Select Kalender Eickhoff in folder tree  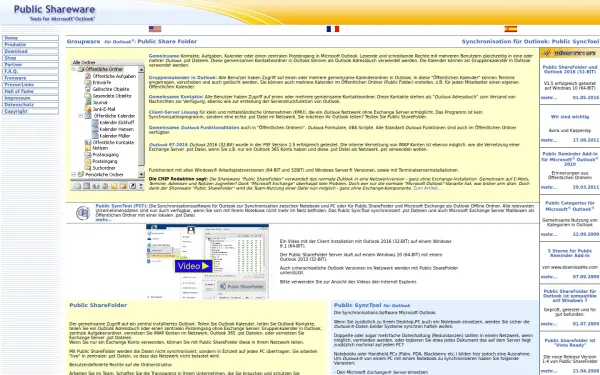117,122
